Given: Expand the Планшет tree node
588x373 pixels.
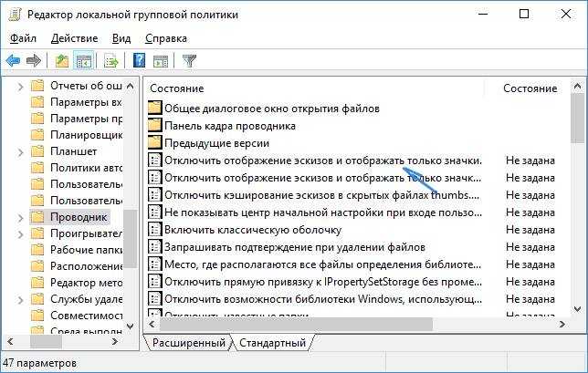Looking at the screenshot, I should point(21,152).
